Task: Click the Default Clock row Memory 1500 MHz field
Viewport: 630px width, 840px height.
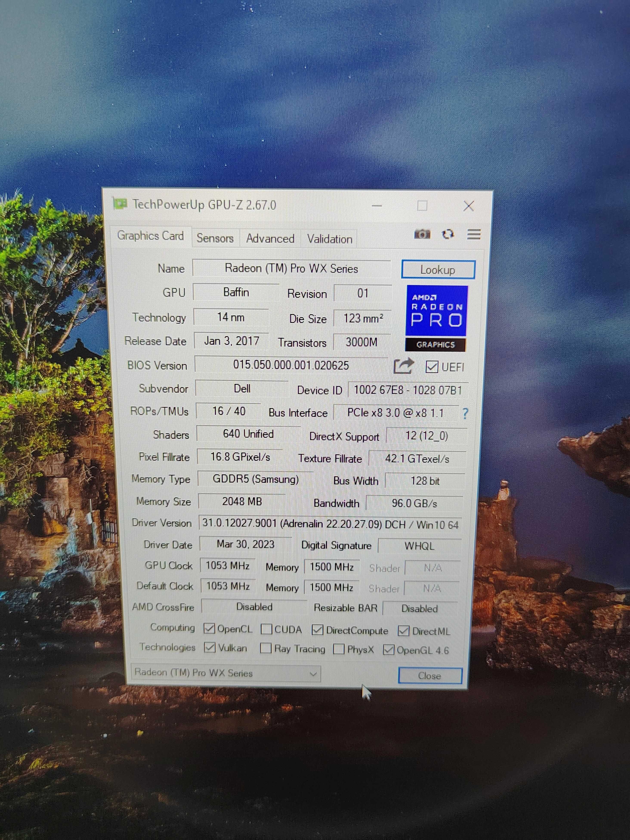Action: 332,587
